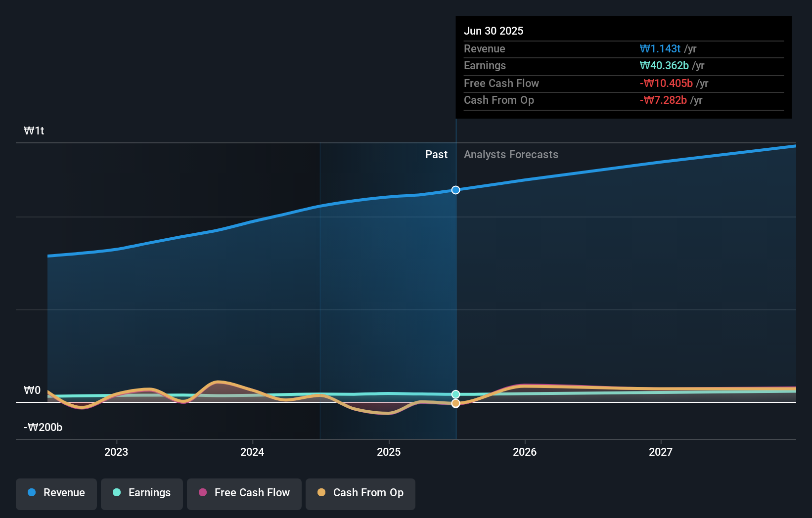Toggle the Earnings series visibility
The height and width of the screenshot is (518, 812).
[x=142, y=493]
